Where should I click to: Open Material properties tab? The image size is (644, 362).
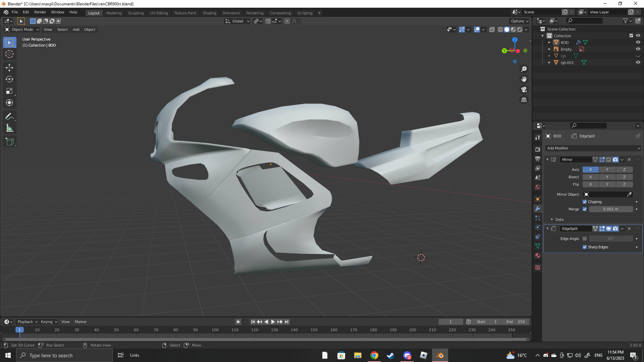point(538,255)
